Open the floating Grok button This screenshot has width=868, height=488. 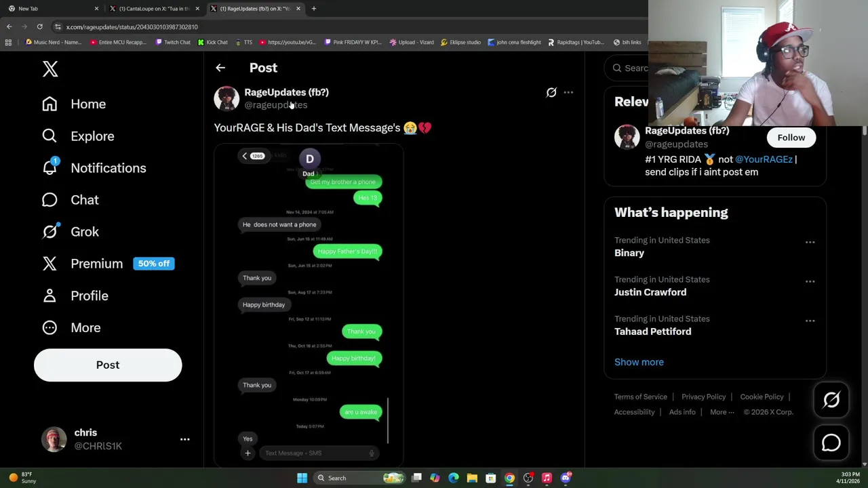point(831,400)
